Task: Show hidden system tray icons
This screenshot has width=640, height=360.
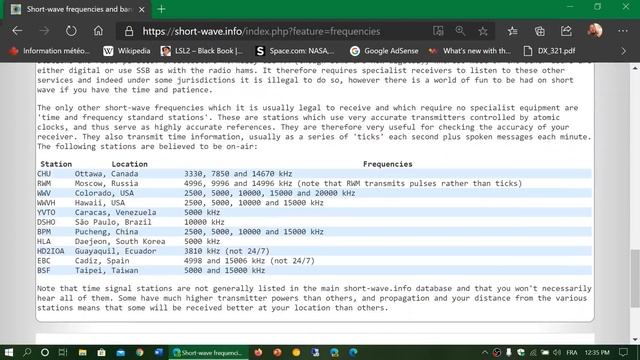Action: [x=484, y=352]
